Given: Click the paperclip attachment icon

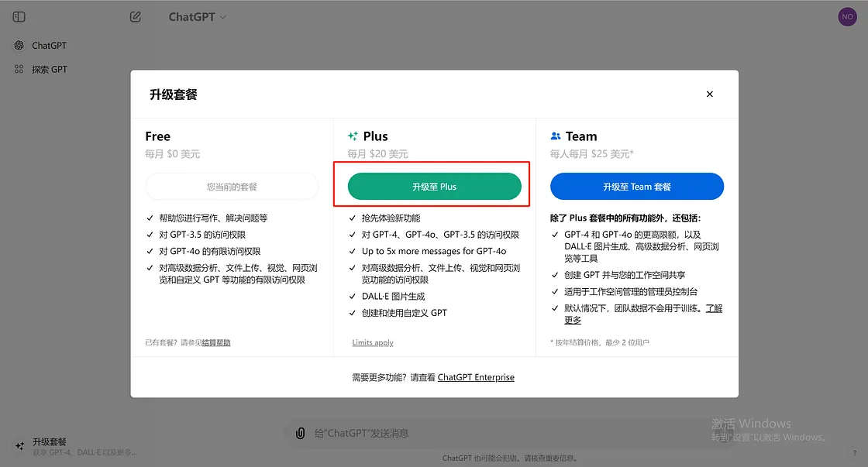Looking at the screenshot, I should pyautogui.click(x=301, y=433).
